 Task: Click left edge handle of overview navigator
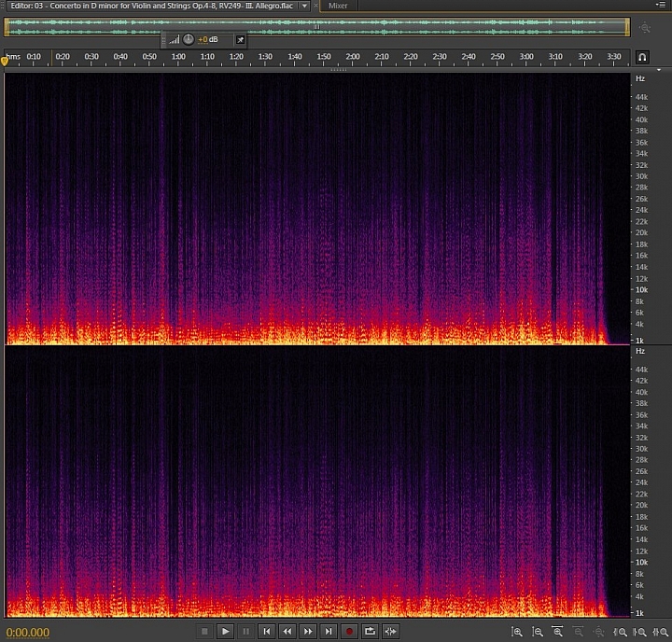tap(6, 27)
